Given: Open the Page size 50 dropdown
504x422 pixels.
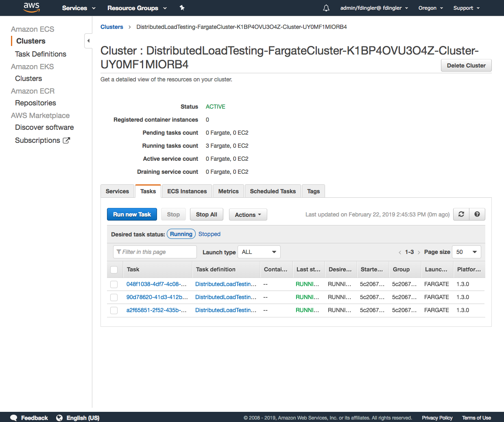Looking at the screenshot, I should coord(467,252).
